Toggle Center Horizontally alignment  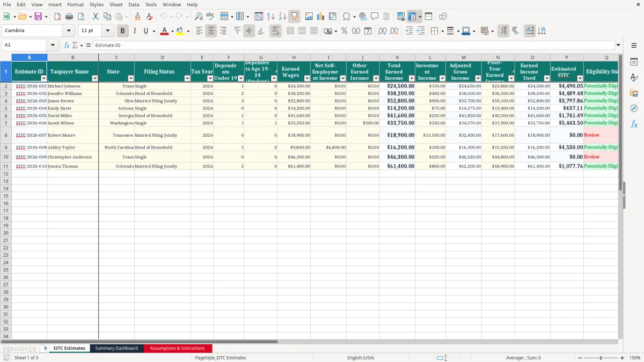pos(211,31)
